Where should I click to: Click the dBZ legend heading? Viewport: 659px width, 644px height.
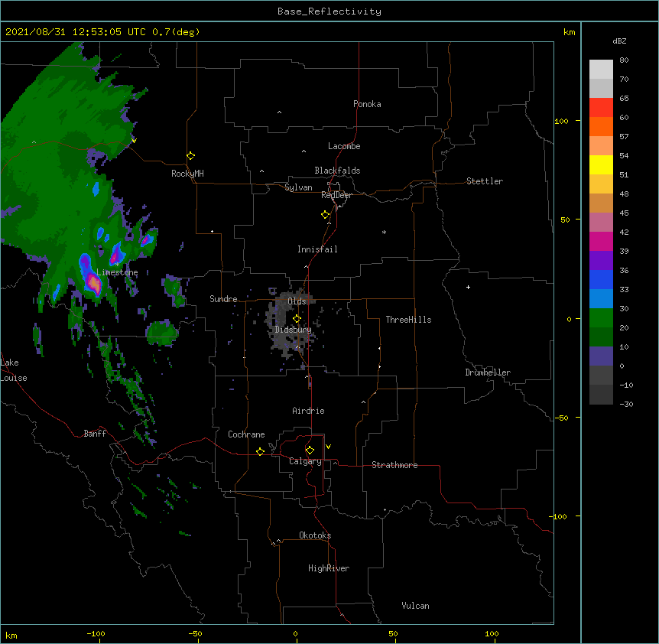(x=619, y=41)
